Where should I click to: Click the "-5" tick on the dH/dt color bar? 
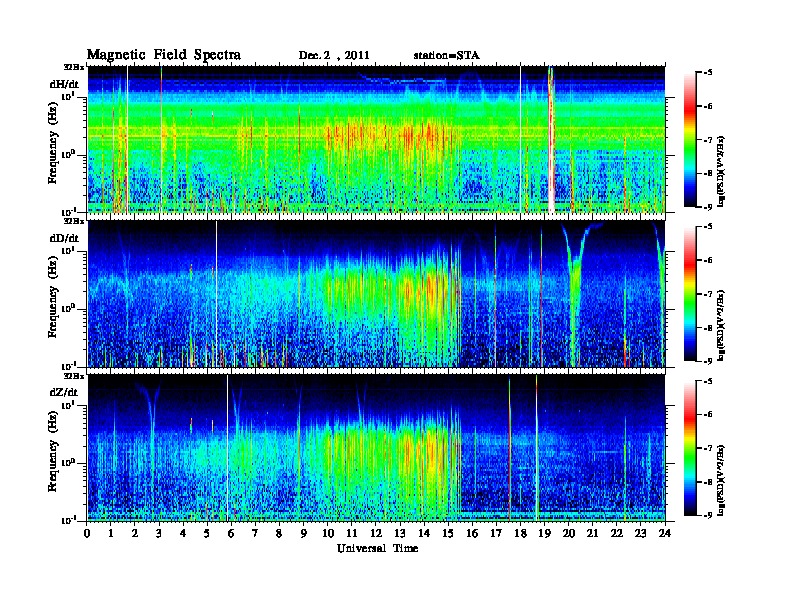707,73
